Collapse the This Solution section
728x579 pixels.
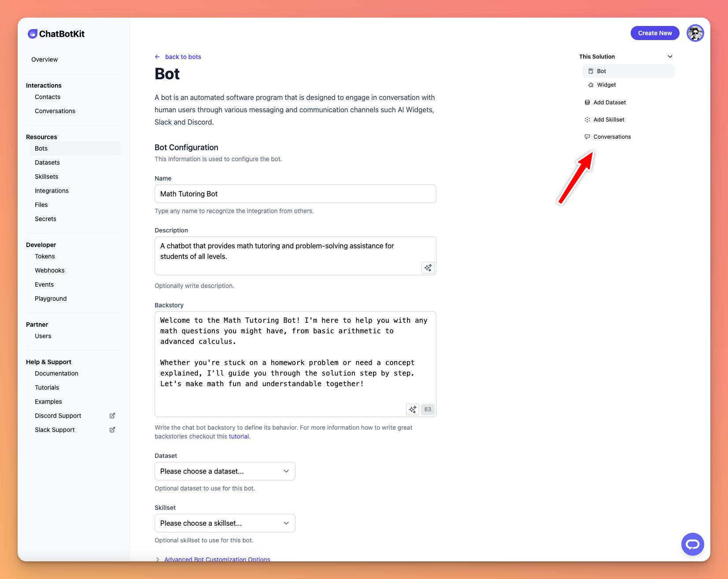670,57
